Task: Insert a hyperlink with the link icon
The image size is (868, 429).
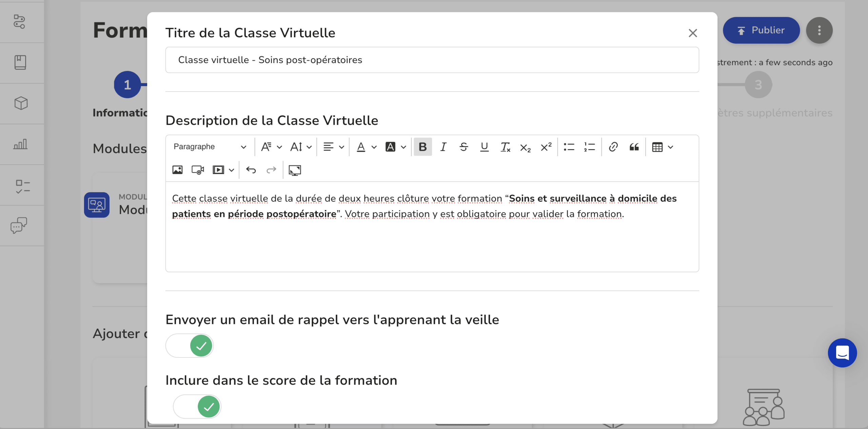Action: (614, 147)
